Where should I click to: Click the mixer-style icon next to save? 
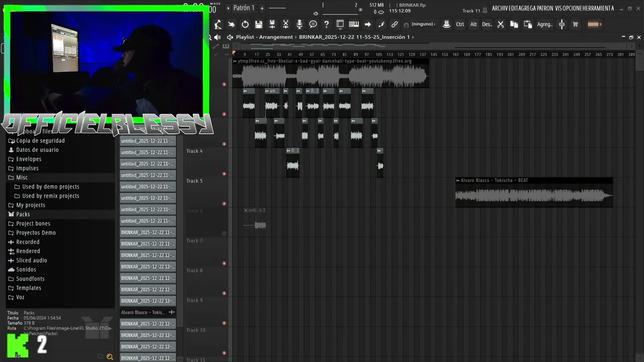pos(272,24)
